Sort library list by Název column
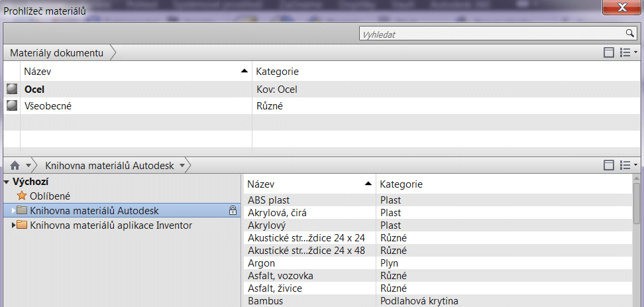644x307 pixels. (309, 184)
